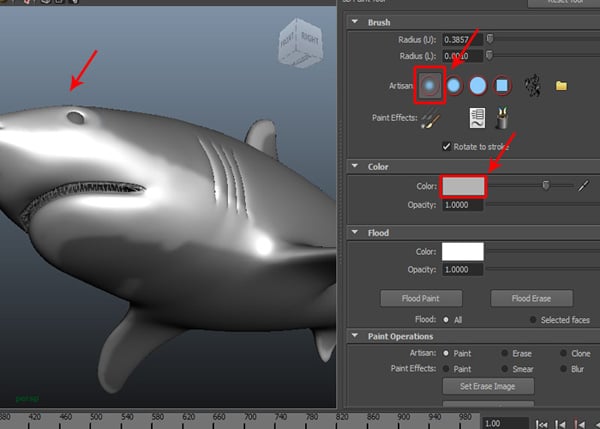Get a brush from the Visor pencil cup
This screenshot has height=429, width=600.
tap(502, 118)
